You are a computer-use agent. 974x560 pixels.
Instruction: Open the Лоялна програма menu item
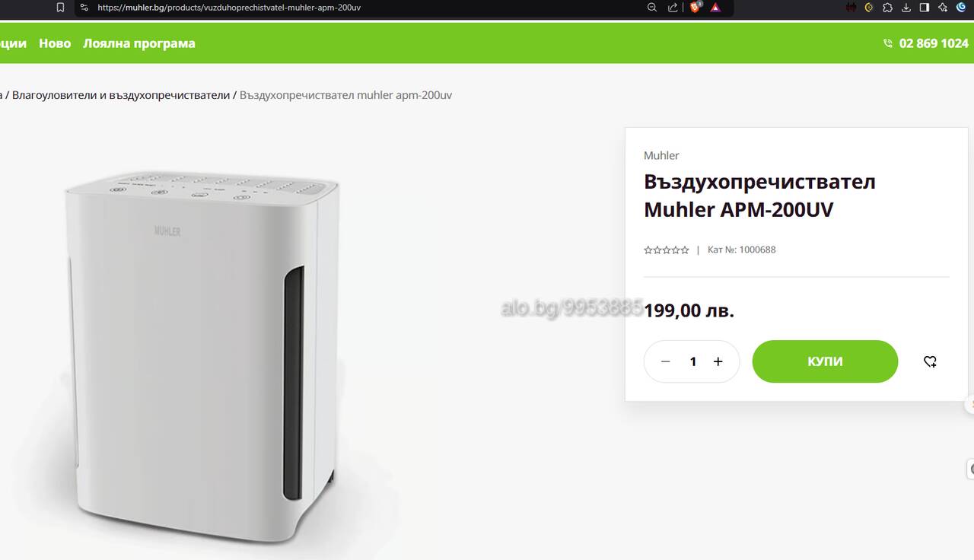(x=139, y=43)
